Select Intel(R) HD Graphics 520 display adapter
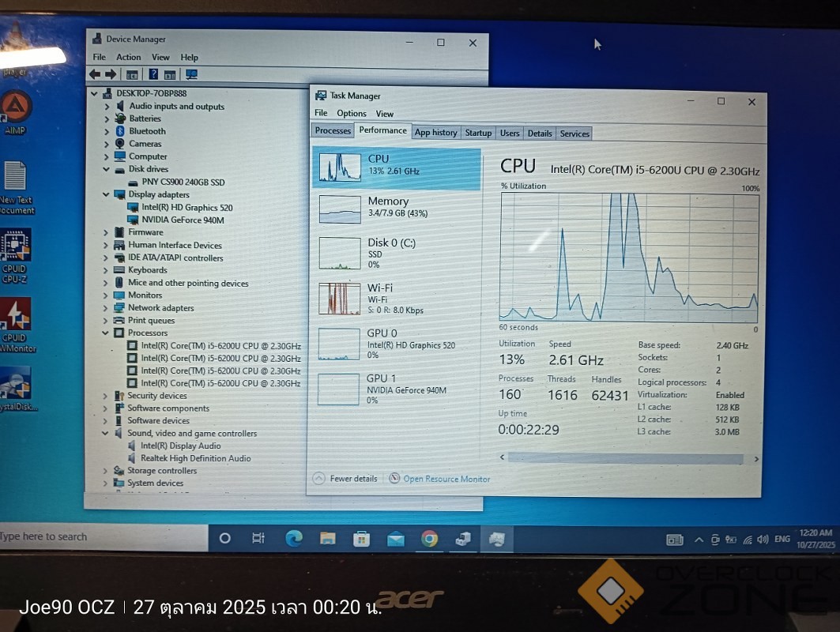The image size is (840, 632). (x=187, y=207)
